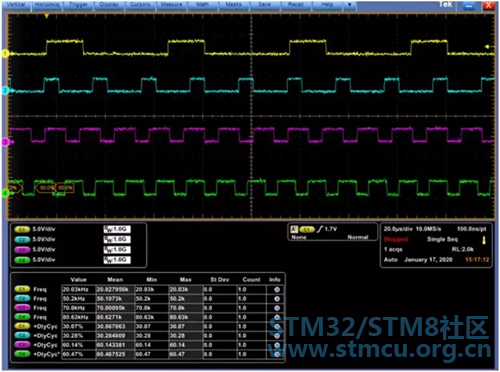Click channel 4 ground reference marker on graticule
This screenshot has width=500, height=372.
pos(6,193)
